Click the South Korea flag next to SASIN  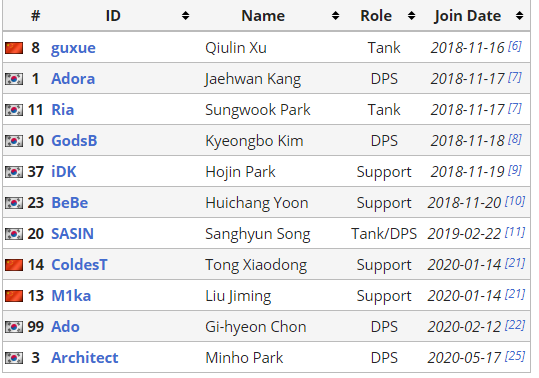14,234
